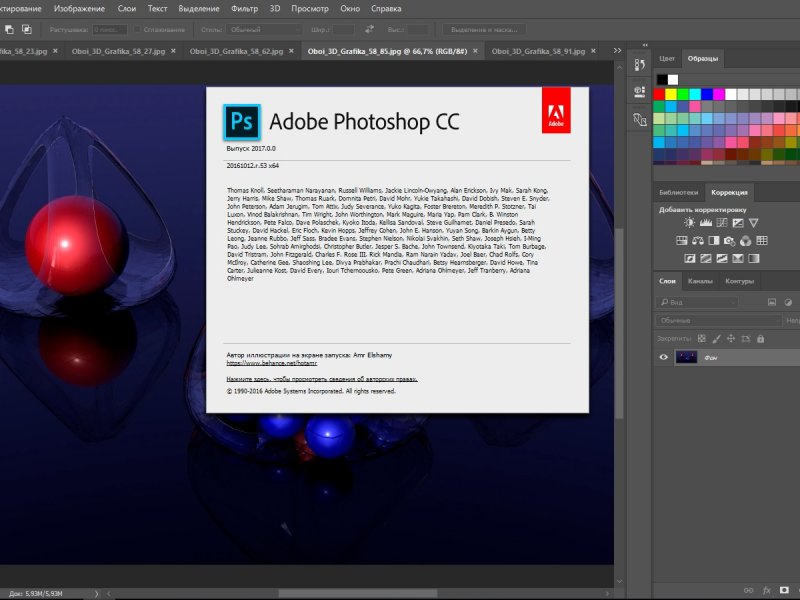Add a Gradient Map adjustment

coord(754,259)
